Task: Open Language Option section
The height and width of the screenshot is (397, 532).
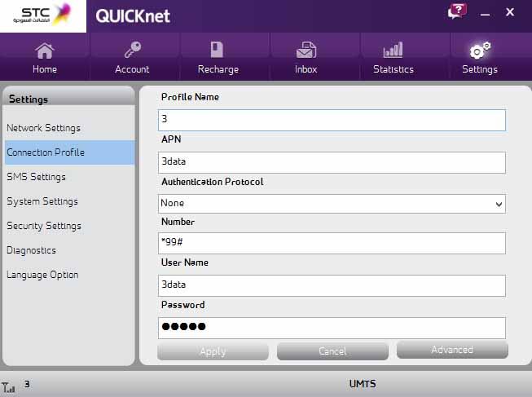Action: tap(69, 275)
